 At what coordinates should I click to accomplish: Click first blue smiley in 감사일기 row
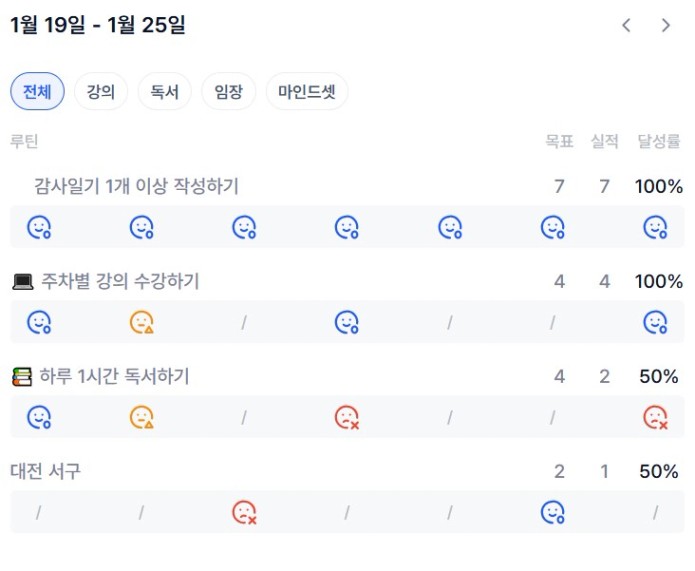pyautogui.click(x=39, y=227)
